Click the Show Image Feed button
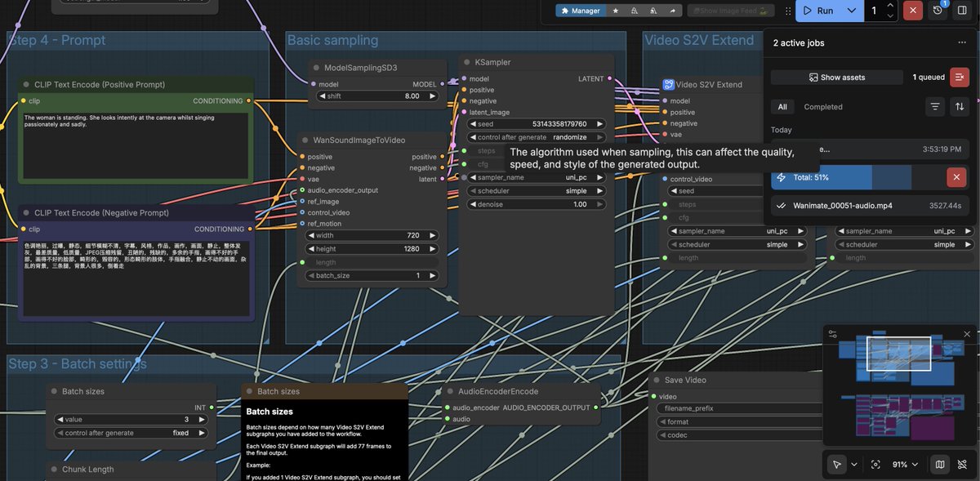The image size is (980, 481). click(x=731, y=11)
